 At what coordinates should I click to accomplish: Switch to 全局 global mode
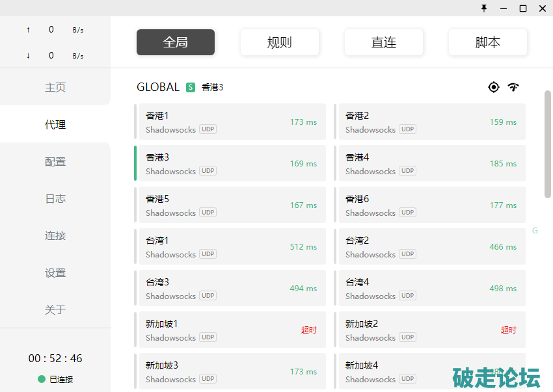pos(176,42)
